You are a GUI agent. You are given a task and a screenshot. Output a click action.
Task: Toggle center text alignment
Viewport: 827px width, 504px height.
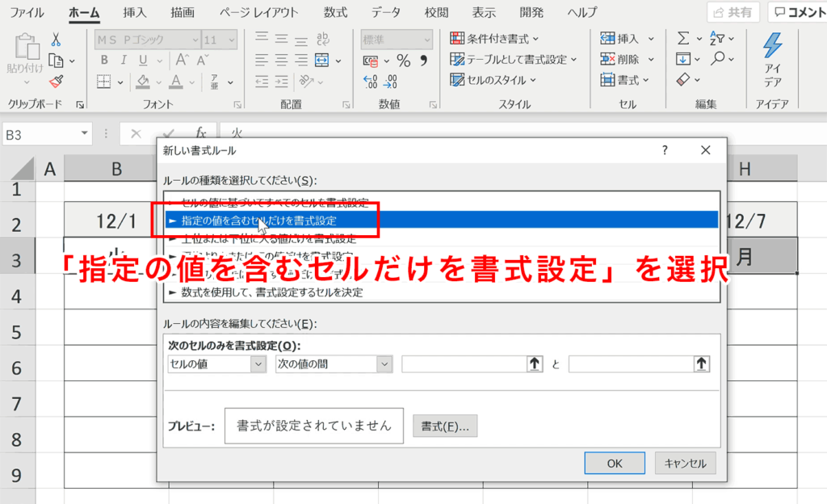pyautogui.click(x=282, y=60)
